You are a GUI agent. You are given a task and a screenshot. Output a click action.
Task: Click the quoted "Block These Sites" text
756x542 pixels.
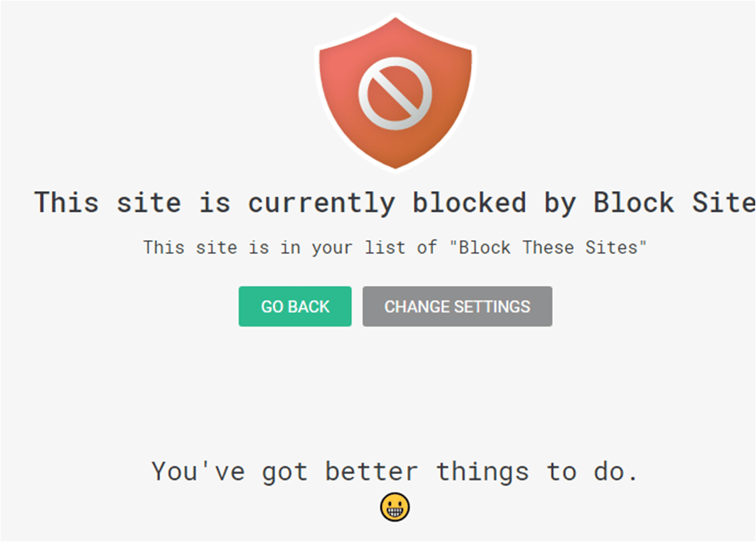click(548, 247)
